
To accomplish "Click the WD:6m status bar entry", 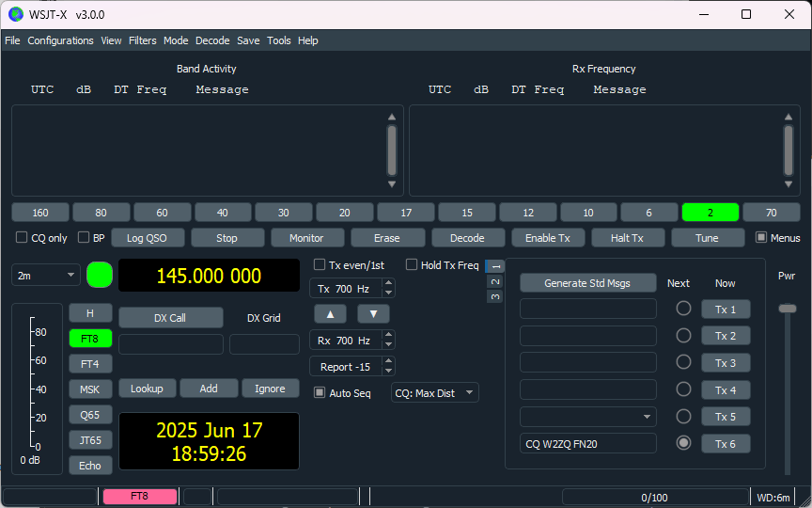I will pos(773,498).
